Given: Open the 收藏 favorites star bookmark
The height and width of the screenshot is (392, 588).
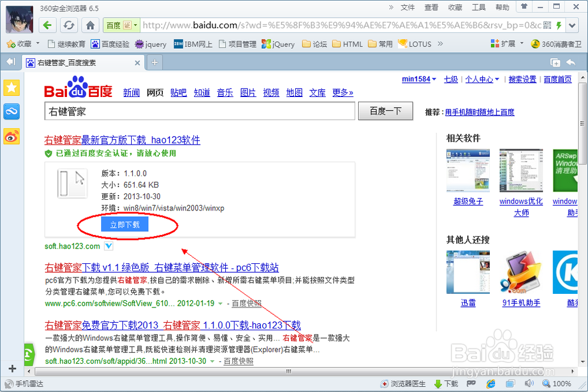Looking at the screenshot, I should coord(19,44).
